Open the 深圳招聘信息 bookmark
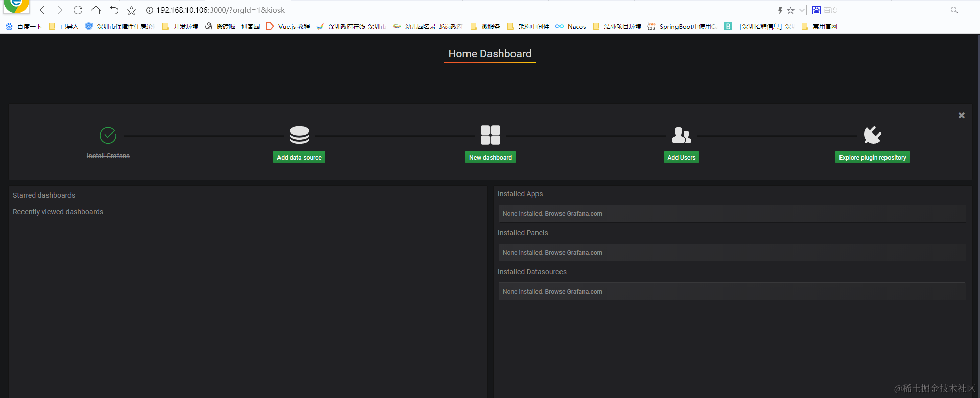This screenshot has height=398, width=980. pyautogui.click(x=759, y=26)
